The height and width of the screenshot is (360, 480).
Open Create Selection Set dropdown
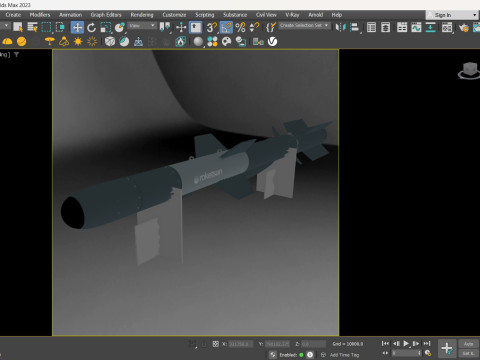coord(304,25)
